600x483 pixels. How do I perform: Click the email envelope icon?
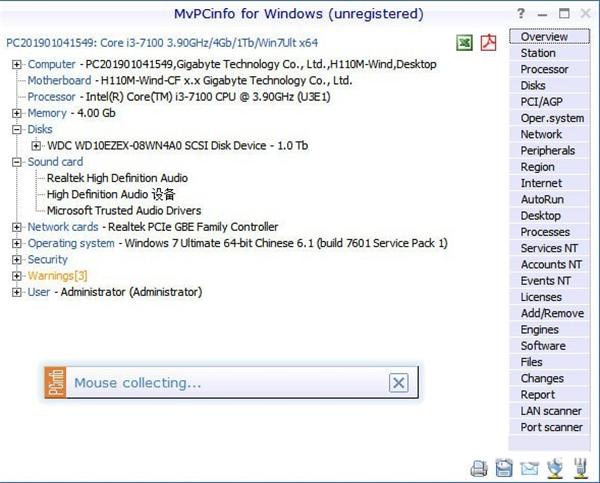click(530, 468)
